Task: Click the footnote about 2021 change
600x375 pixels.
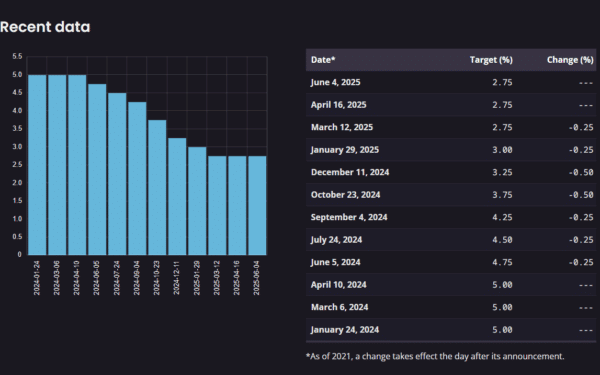Action: (435, 356)
